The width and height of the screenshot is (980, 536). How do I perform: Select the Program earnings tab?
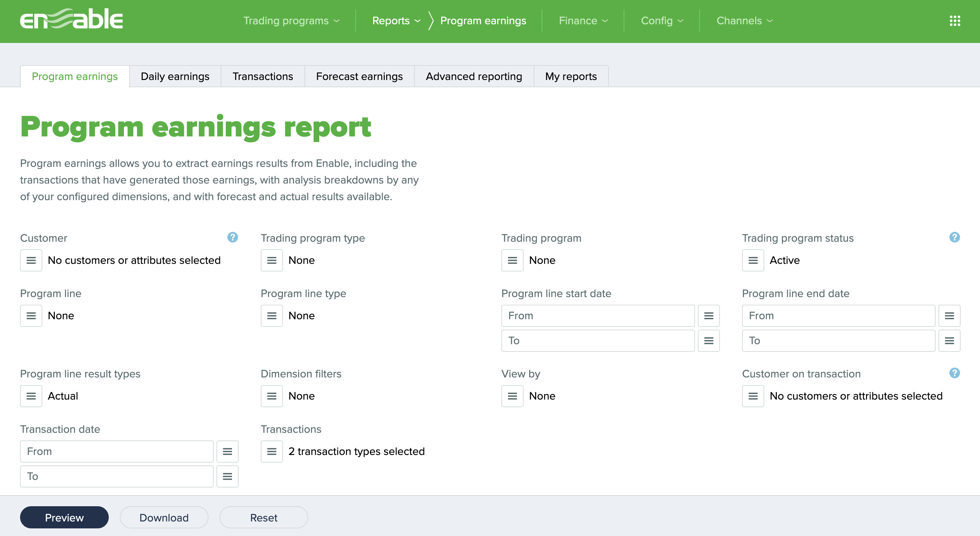pyautogui.click(x=74, y=77)
